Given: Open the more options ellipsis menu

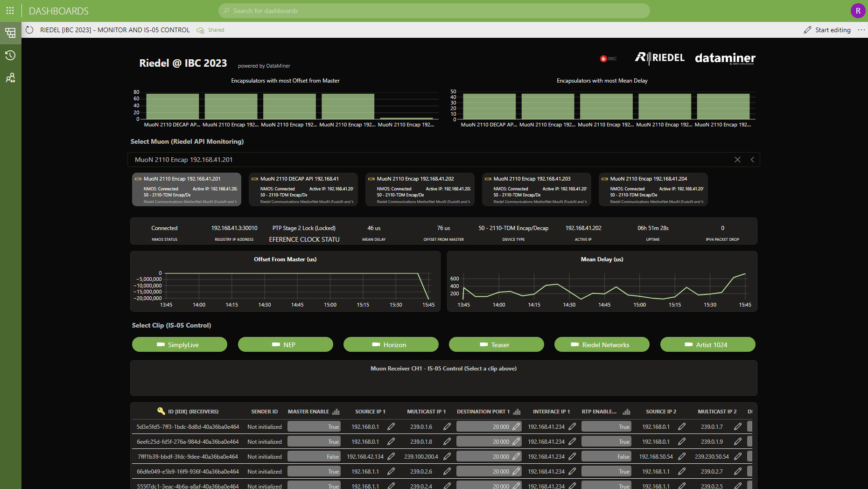Looking at the screenshot, I should pos(861,30).
